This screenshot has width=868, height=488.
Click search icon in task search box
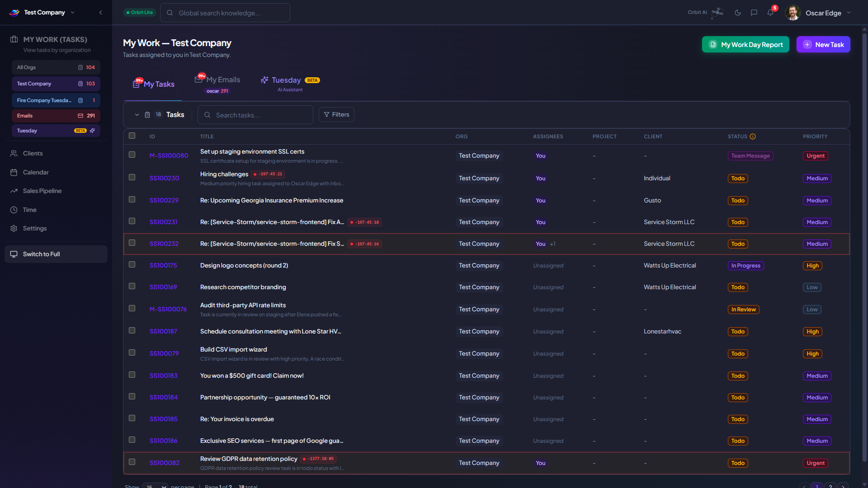207,115
